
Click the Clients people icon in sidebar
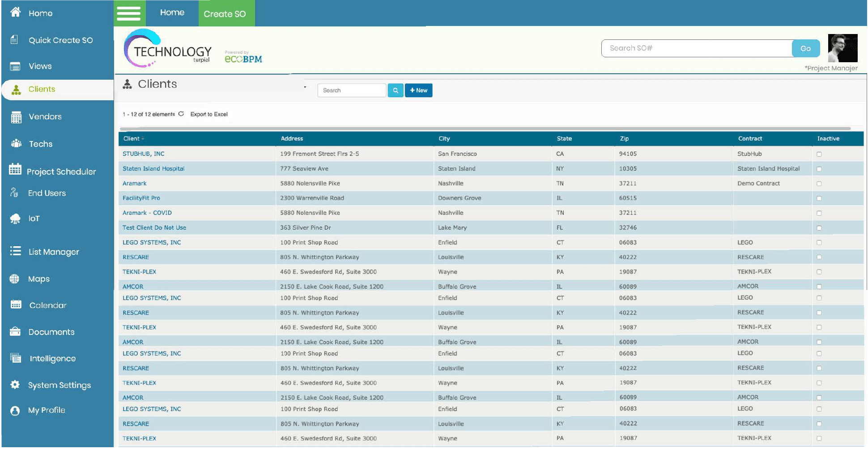tap(16, 90)
